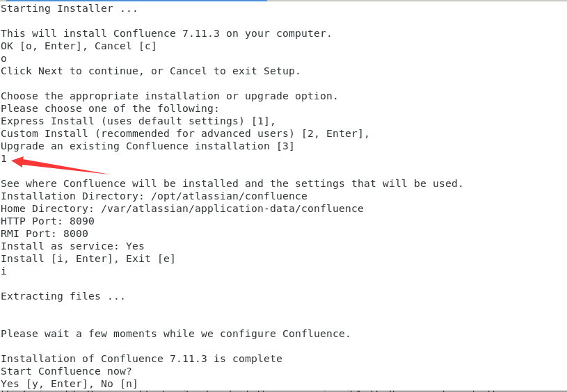Click the 'OK [o, Enter], Cancel [c]' prompt
The height and width of the screenshot is (392, 567).
[x=79, y=47]
